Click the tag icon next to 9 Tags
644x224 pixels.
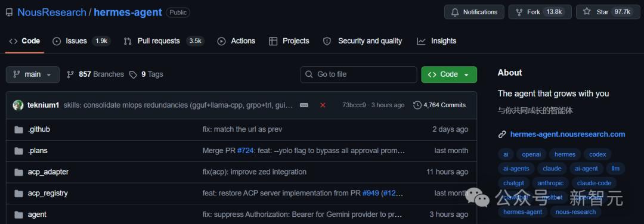point(133,74)
